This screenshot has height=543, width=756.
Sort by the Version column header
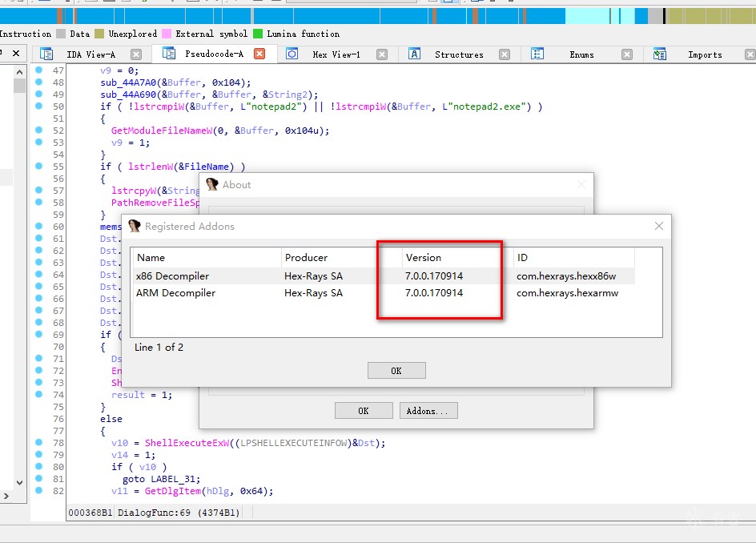click(458, 258)
